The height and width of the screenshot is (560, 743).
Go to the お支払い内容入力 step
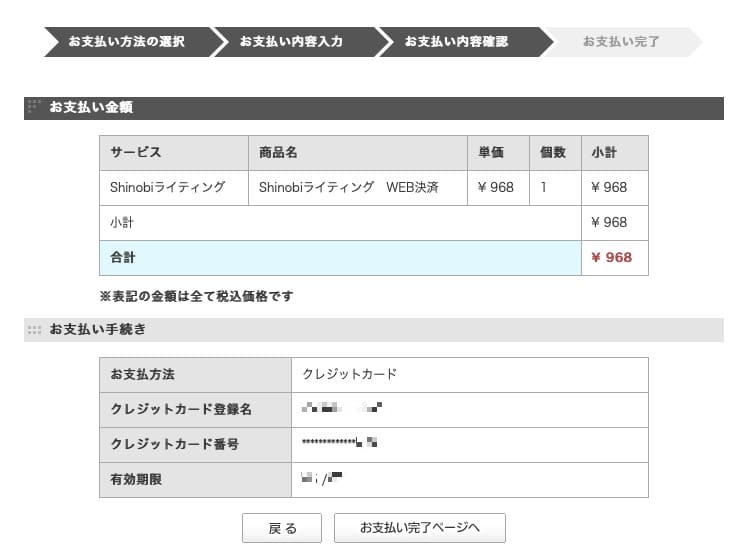(x=291, y=42)
